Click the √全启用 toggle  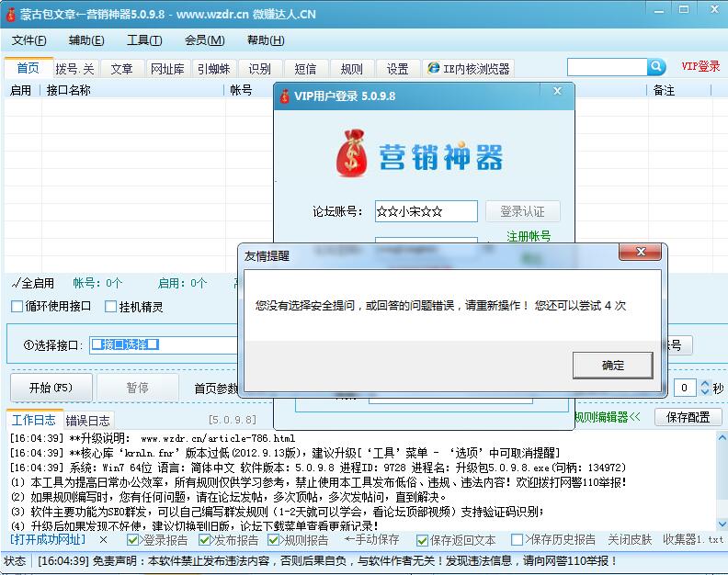(32, 283)
